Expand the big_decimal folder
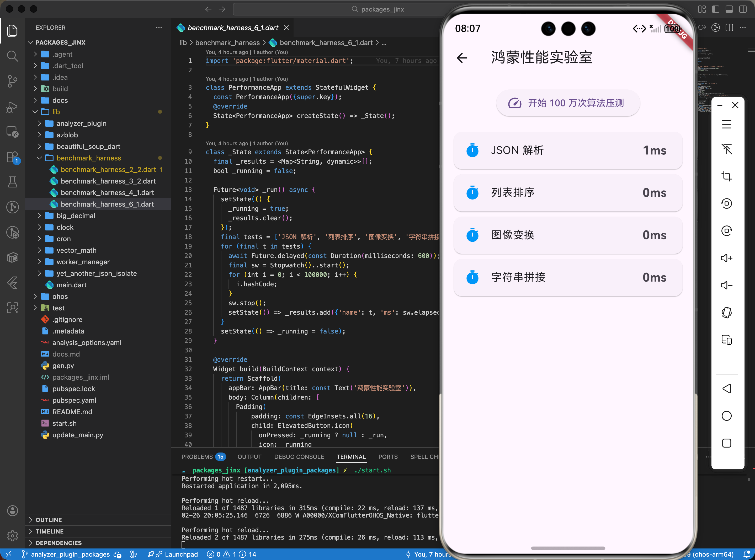The height and width of the screenshot is (560, 755). point(76,216)
